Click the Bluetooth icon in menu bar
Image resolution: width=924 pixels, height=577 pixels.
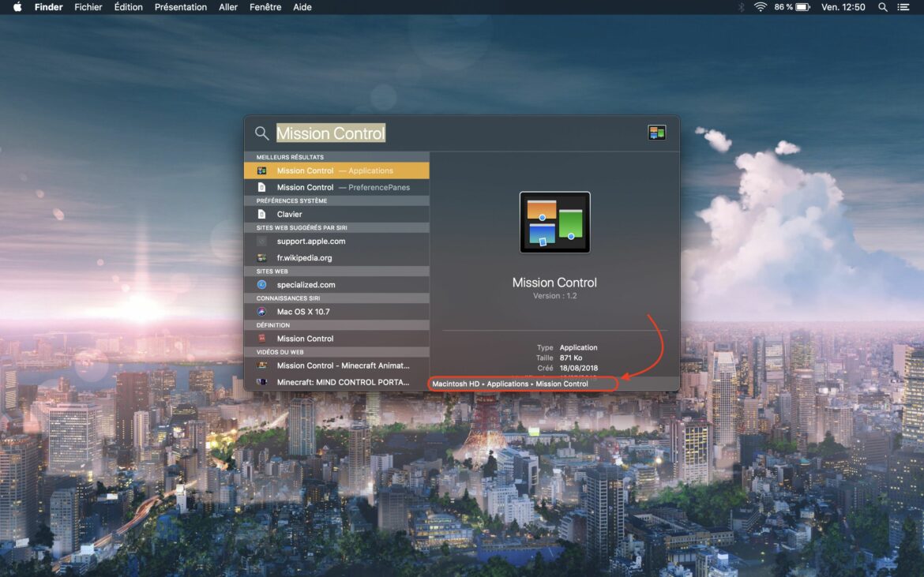click(x=741, y=7)
